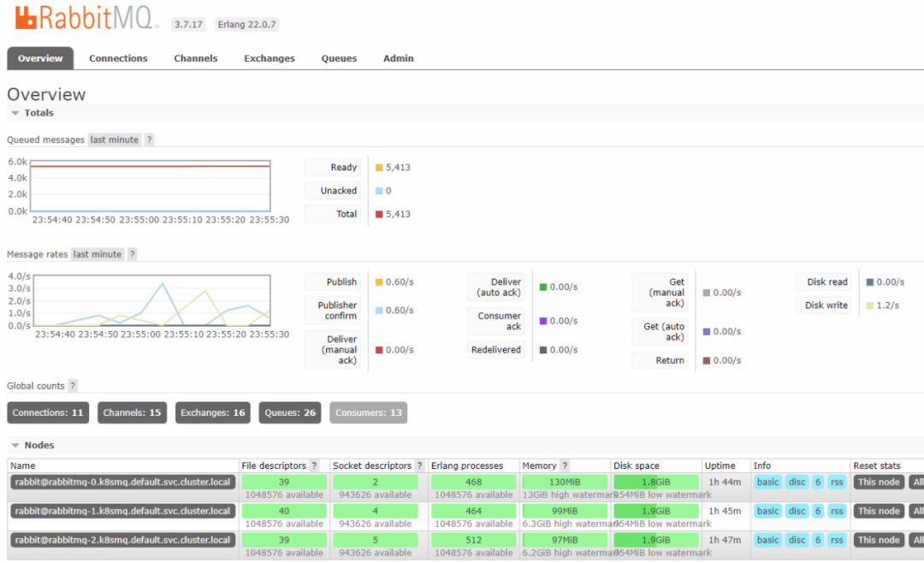Open help for Queued messages
924x563 pixels.
coord(149,139)
